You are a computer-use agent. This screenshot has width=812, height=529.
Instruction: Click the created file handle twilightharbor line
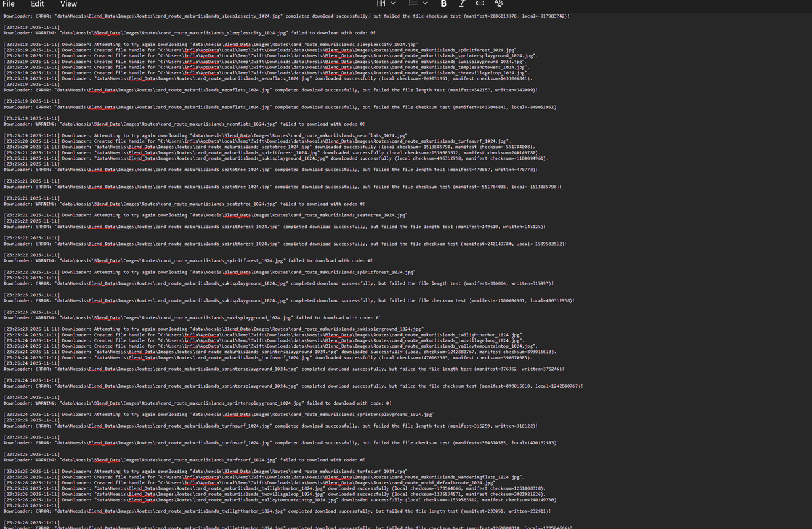tap(264, 334)
